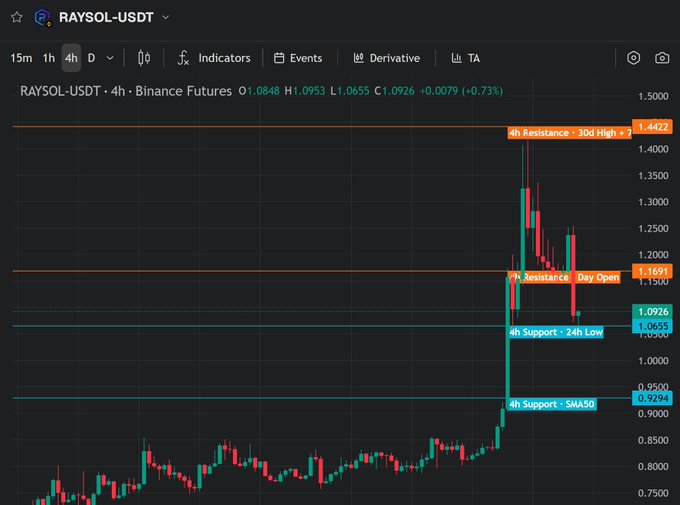Screen dimensions: 680x505
Task: Click the chart legend RAYSOL-USDT 4h Binance Futures
Action: tap(126, 91)
